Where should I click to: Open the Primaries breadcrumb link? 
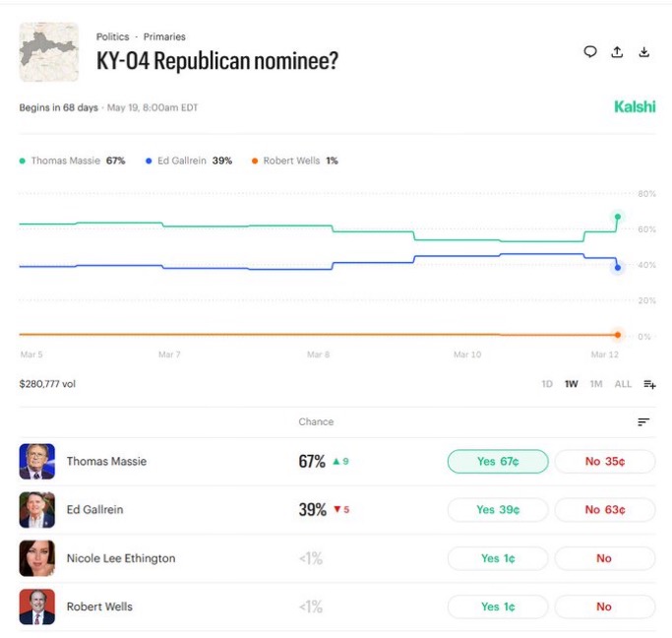coord(164,36)
